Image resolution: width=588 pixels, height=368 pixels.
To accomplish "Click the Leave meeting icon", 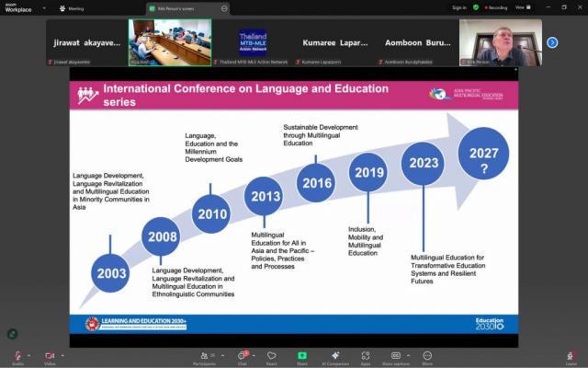I will coord(571,355).
